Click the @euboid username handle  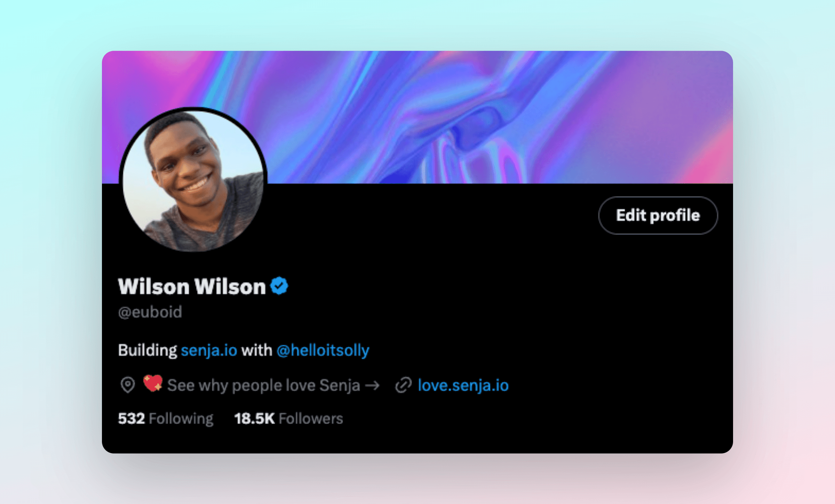click(x=150, y=312)
